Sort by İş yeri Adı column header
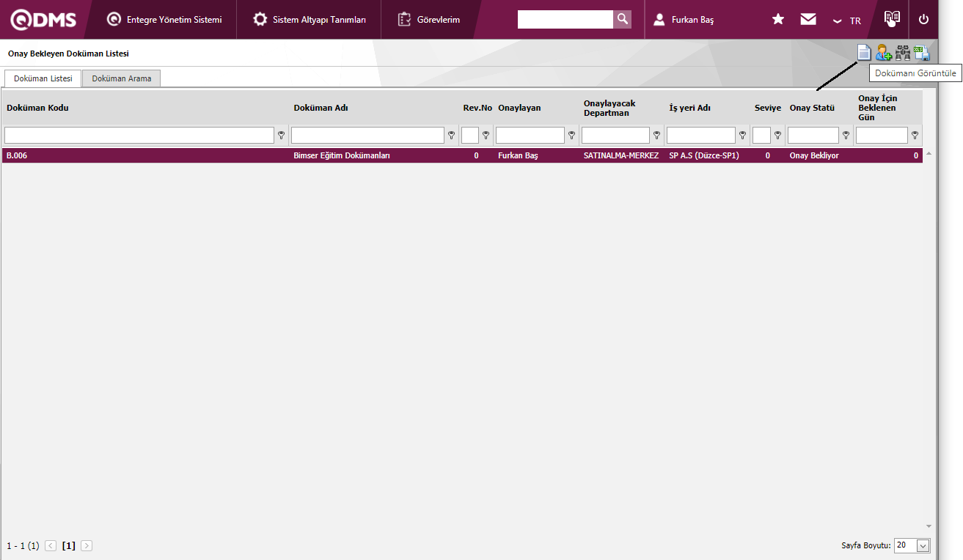 (689, 108)
